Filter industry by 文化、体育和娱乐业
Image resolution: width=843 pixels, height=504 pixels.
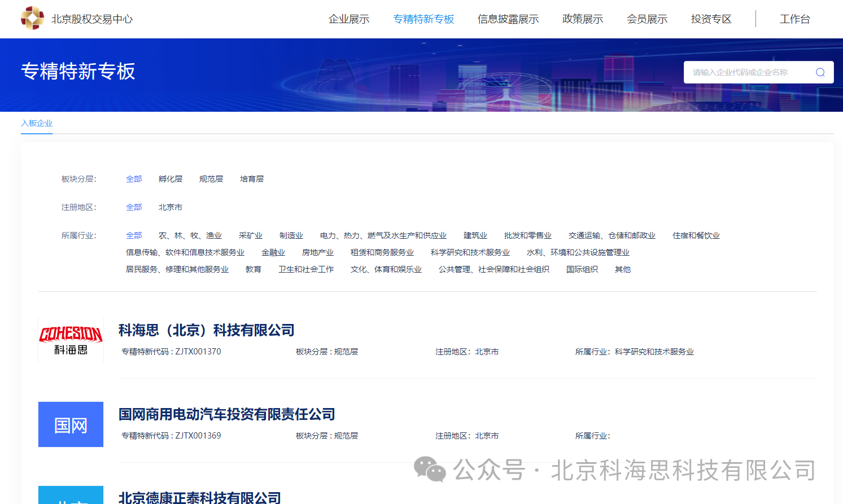386,269
